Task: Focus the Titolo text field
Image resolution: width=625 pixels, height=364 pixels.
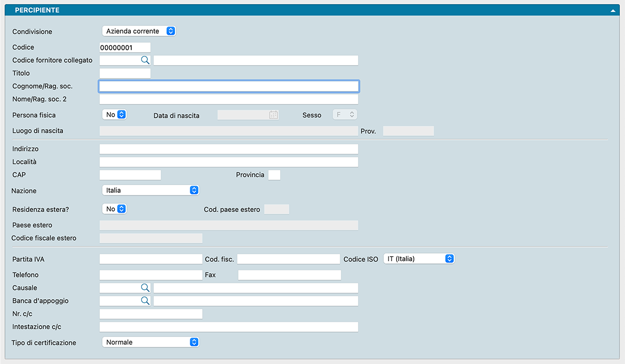Action: 125,73
